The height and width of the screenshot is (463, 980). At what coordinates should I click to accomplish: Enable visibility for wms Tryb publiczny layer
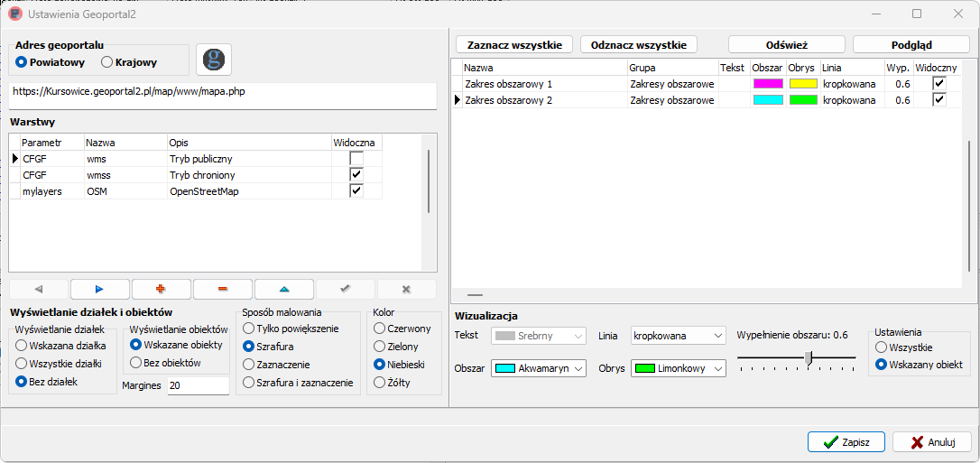pos(356,159)
